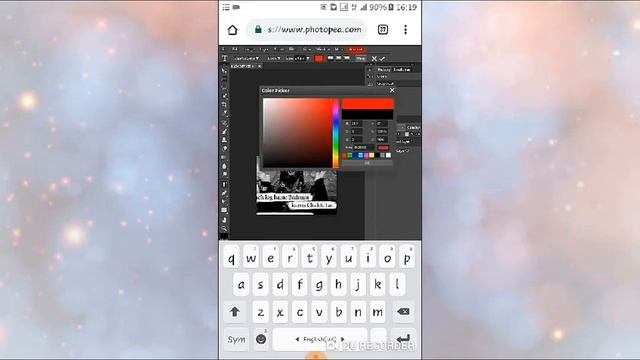Select the Move tool in Photopea toolbar
This screenshot has height=360, width=640.
click(x=224, y=70)
